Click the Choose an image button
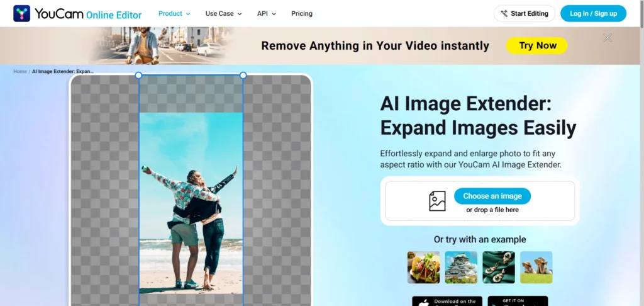Screen dimensions: 644x306 pyautogui.click(x=492, y=196)
